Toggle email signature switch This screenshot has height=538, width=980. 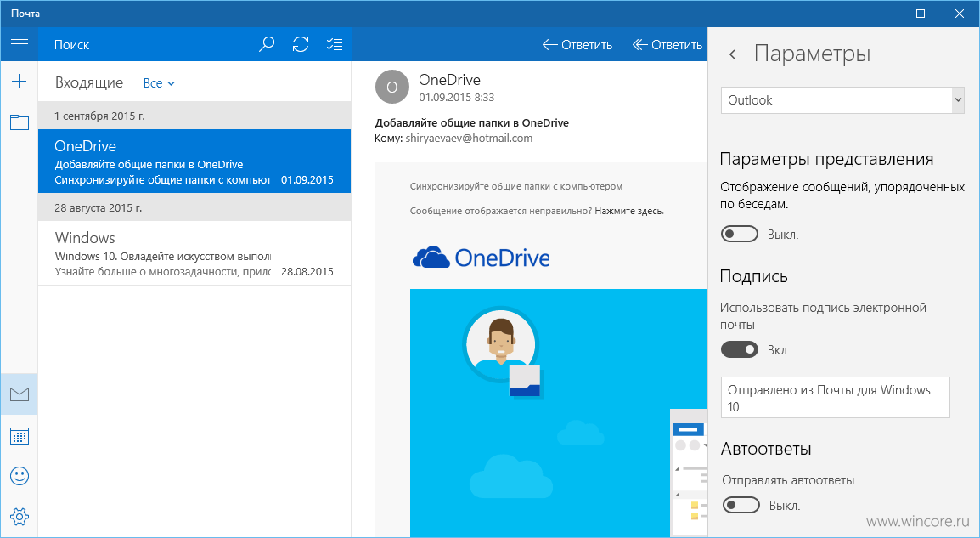click(x=740, y=349)
